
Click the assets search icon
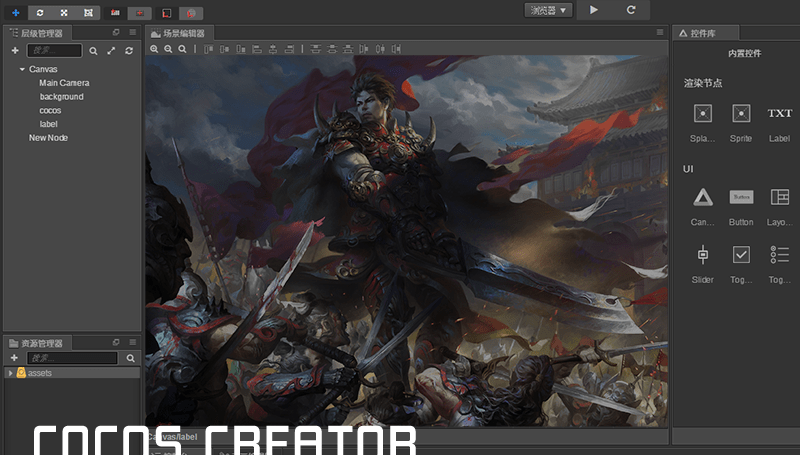(x=131, y=358)
